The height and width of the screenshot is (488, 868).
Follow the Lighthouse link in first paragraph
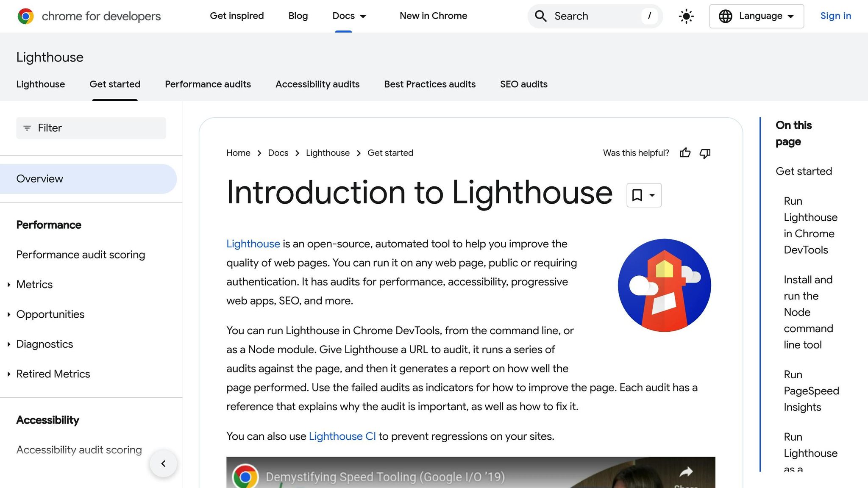pos(253,244)
